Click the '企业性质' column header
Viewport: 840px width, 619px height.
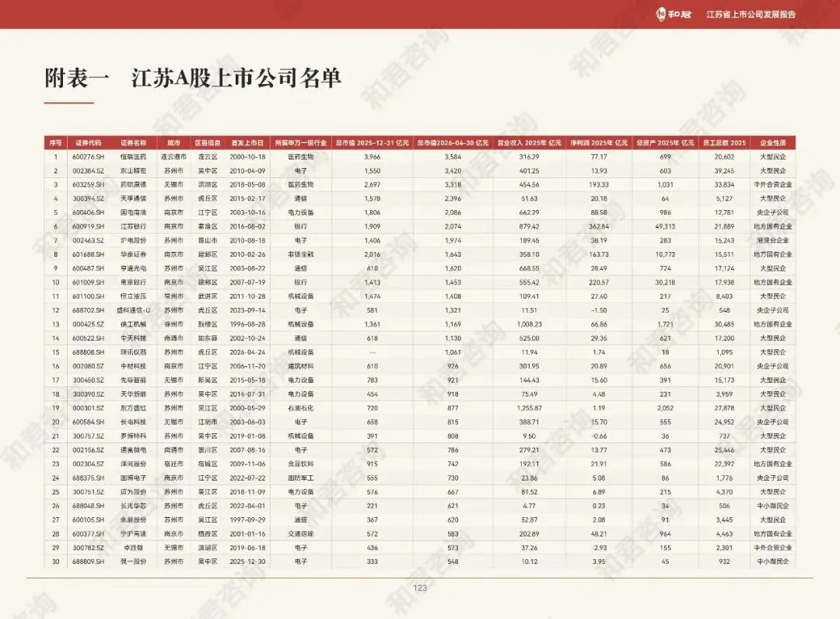pyautogui.click(x=773, y=143)
